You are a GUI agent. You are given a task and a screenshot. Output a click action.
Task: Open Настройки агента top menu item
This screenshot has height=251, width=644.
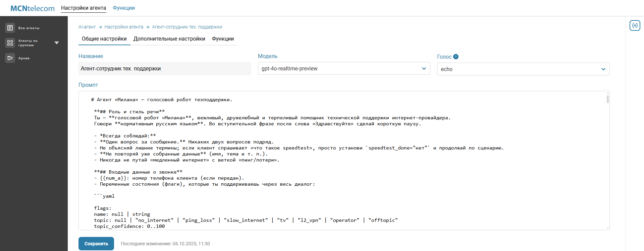[84, 8]
